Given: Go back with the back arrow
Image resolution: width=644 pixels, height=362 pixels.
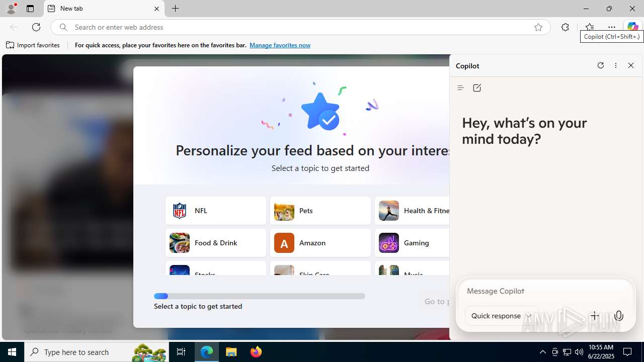Looking at the screenshot, I should (14, 27).
